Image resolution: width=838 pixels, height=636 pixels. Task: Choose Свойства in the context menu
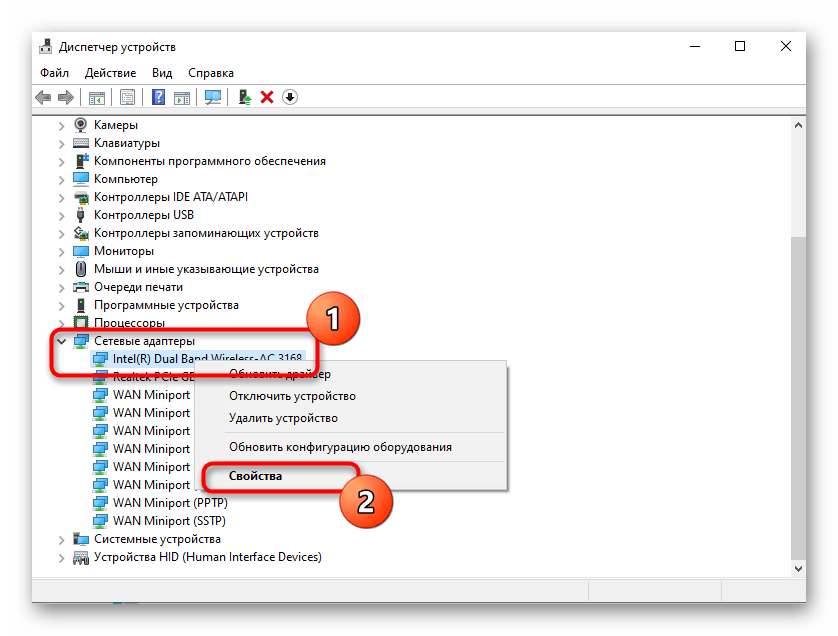click(x=256, y=476)
